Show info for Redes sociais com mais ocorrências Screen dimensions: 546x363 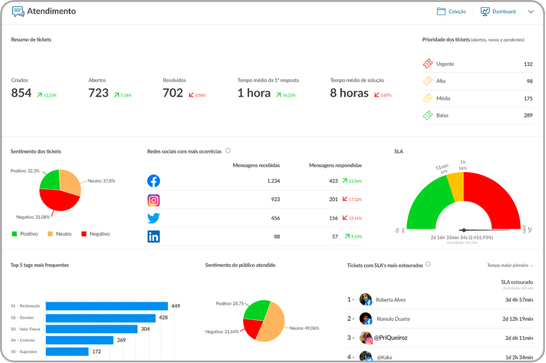point(228,151)
